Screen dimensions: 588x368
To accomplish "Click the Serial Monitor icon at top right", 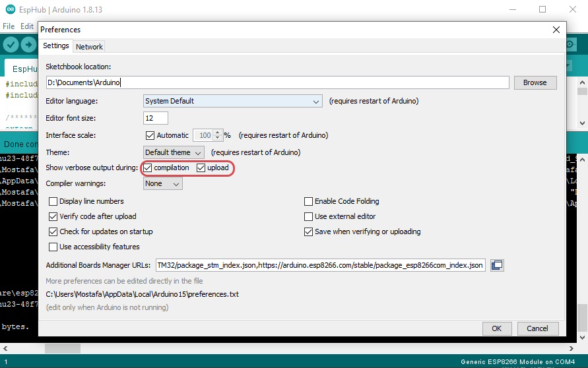I will coord(570,45).
